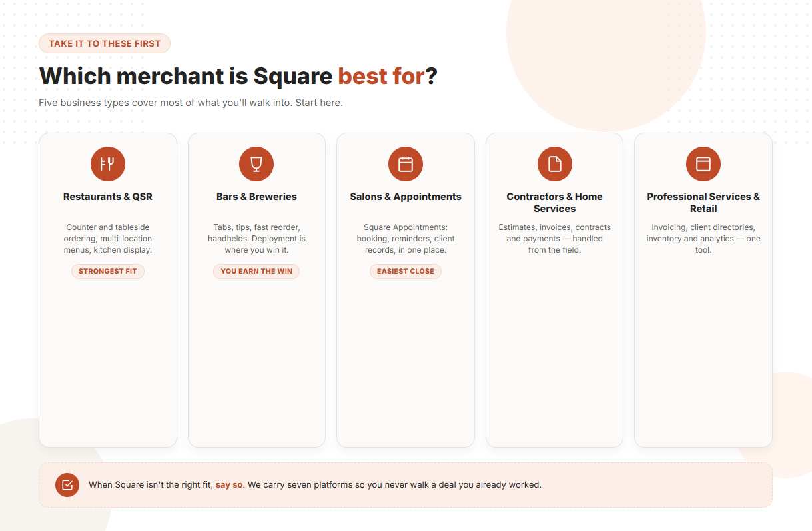Click the 'YOU EARN THE WIN' badge
812x531 pixels.
(x=256, y=271)
